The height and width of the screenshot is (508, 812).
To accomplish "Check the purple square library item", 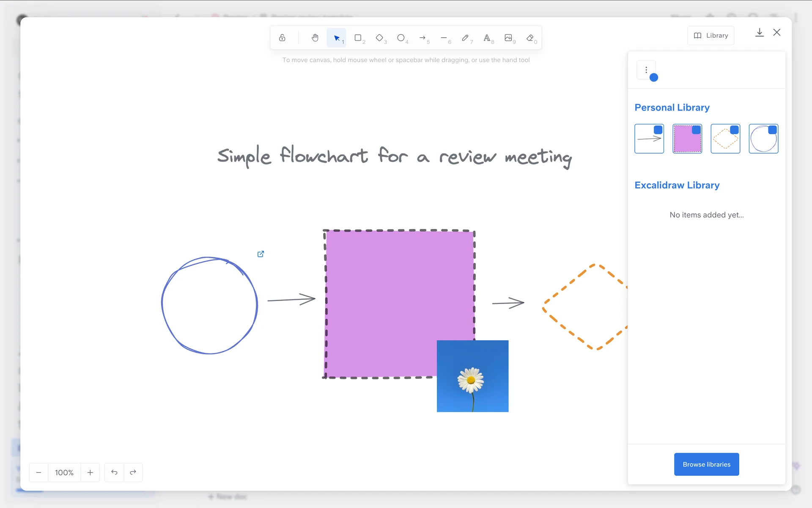I will point(696,130).
